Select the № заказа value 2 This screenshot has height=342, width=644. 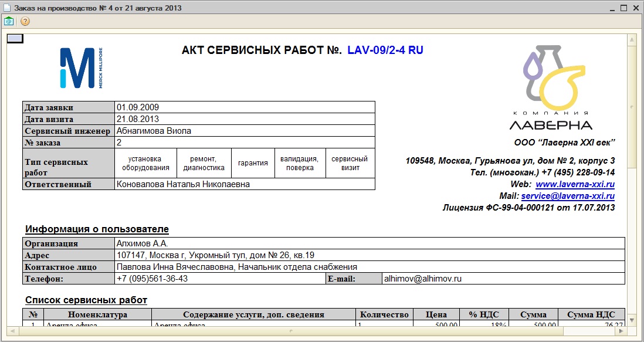pos(245,143)
